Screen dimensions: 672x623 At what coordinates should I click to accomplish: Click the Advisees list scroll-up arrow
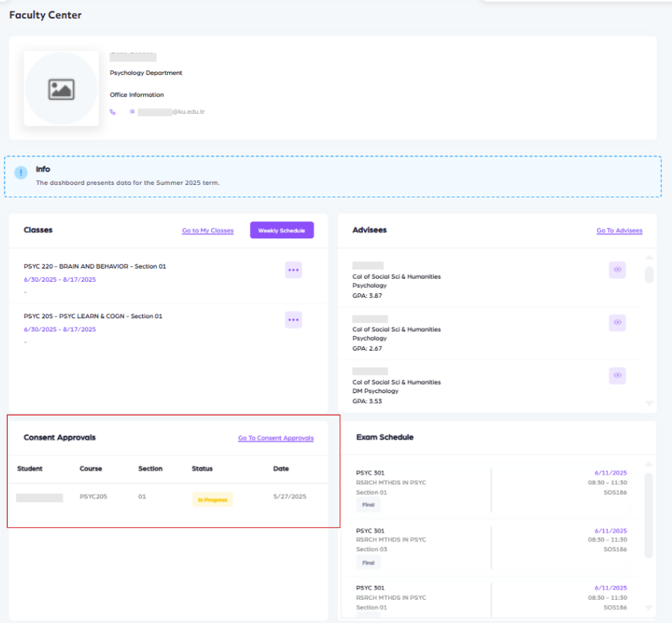[649, 258]
